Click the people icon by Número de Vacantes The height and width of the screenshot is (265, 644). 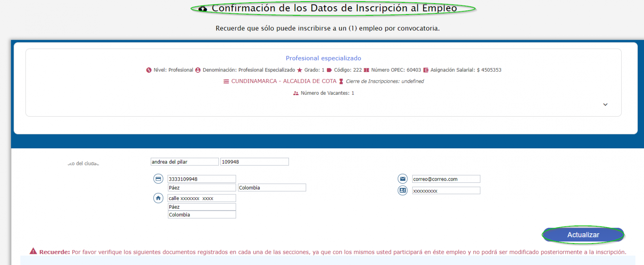(296, 93)
